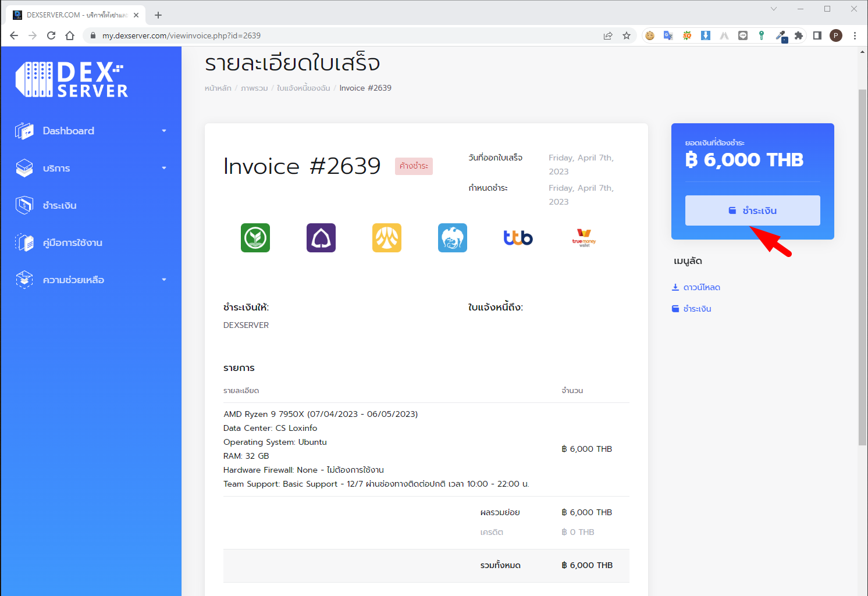Viewport: 868px width, 596px height.
Task: Select the TTB bank payment icon
Action: tap(517, 237)
